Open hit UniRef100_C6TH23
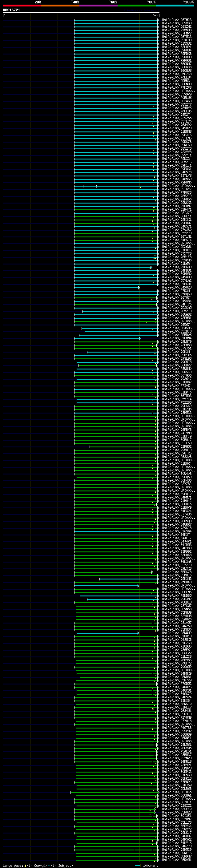 177,20
